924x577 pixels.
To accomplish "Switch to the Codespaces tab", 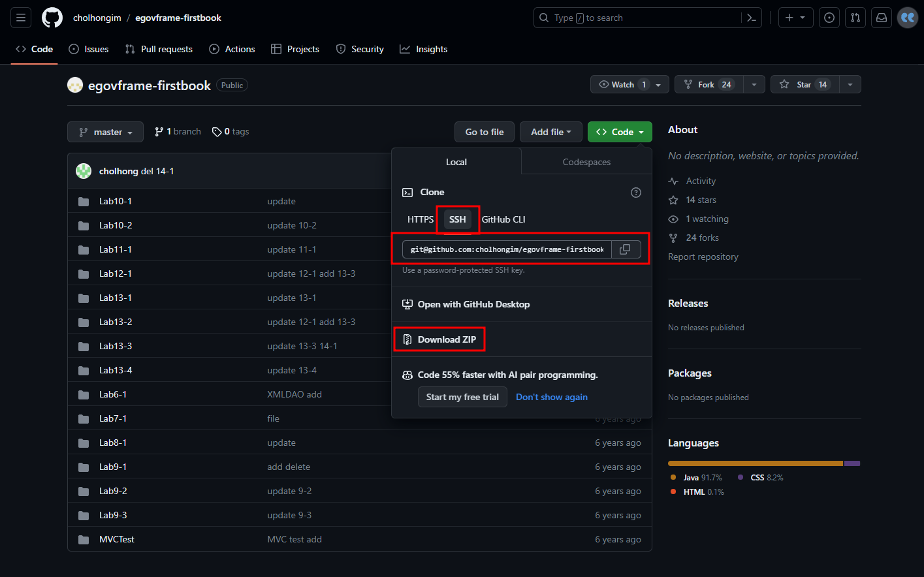I will click(586, 162).
